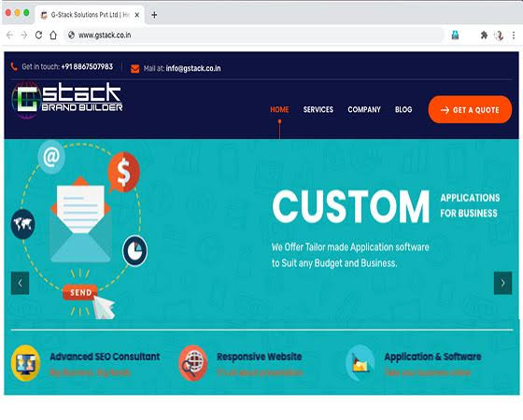Show the next slide with right arrow
This screenshot has width=523, height=420.
click(502, 283)
